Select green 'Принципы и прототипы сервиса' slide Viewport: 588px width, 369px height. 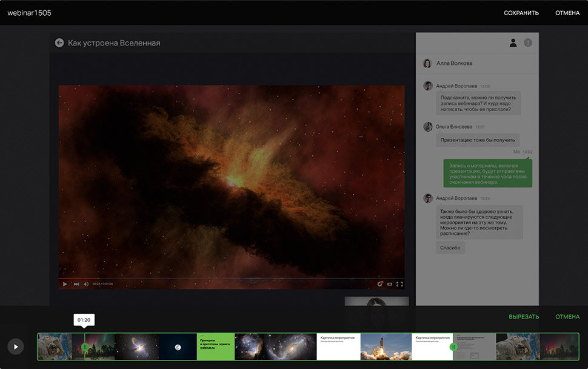click(216, 347)
